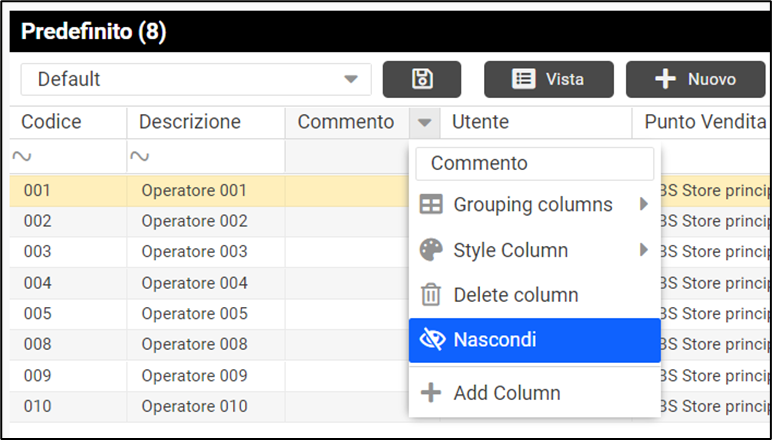Select Delete column from the menu
This screenshot has width=772, height=440.
click(x=515, y=295)
